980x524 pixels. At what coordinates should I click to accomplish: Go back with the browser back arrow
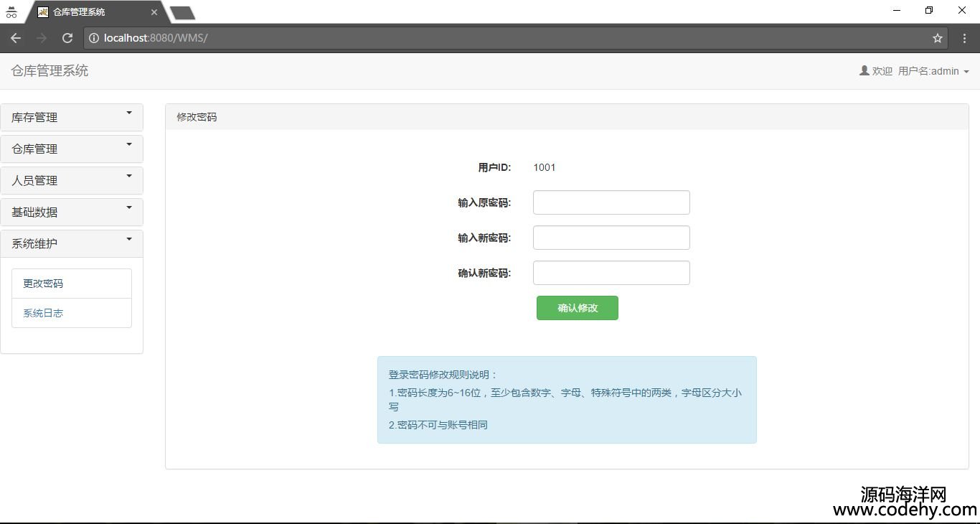16,38
